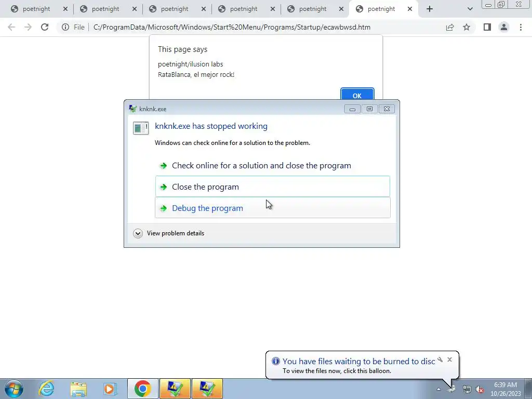Click the Share this page icon
Screen dimensions: 532x399
coord(450,27)
